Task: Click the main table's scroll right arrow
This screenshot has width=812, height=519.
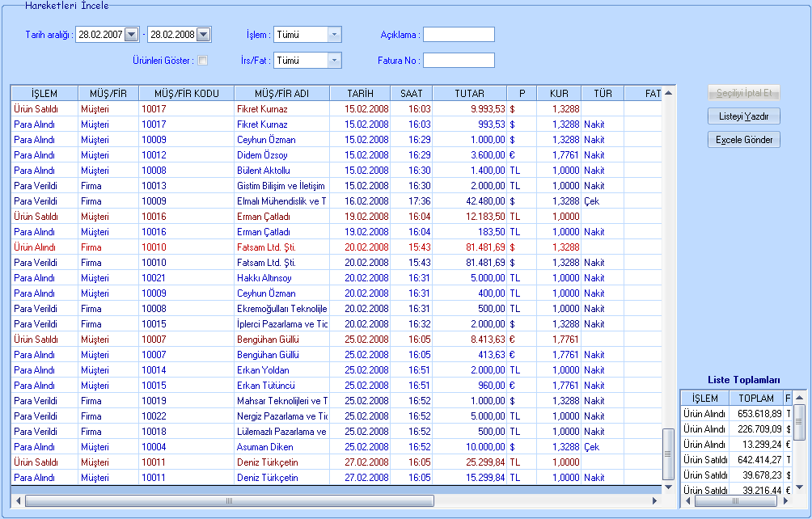Action: point(656,501)
